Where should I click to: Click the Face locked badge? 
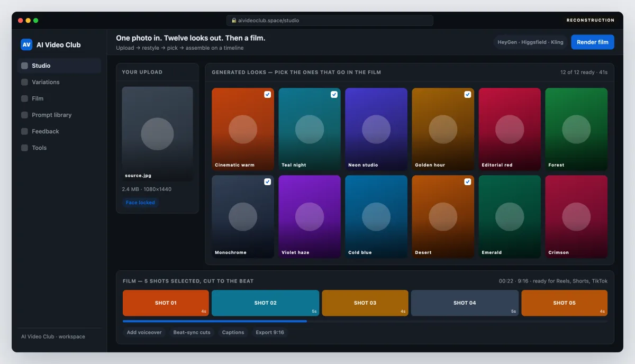point(140,203)
